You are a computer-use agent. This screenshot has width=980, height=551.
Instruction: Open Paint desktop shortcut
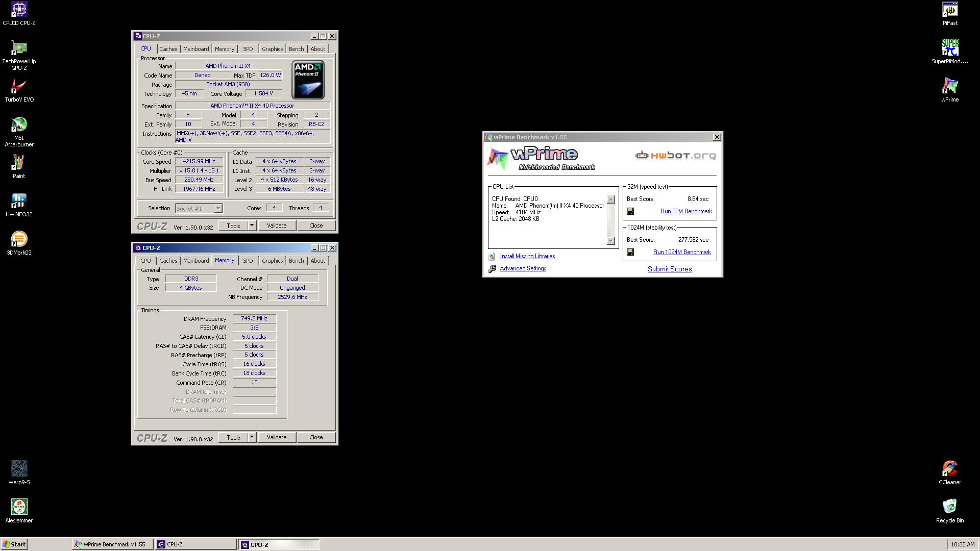[19, 167]
